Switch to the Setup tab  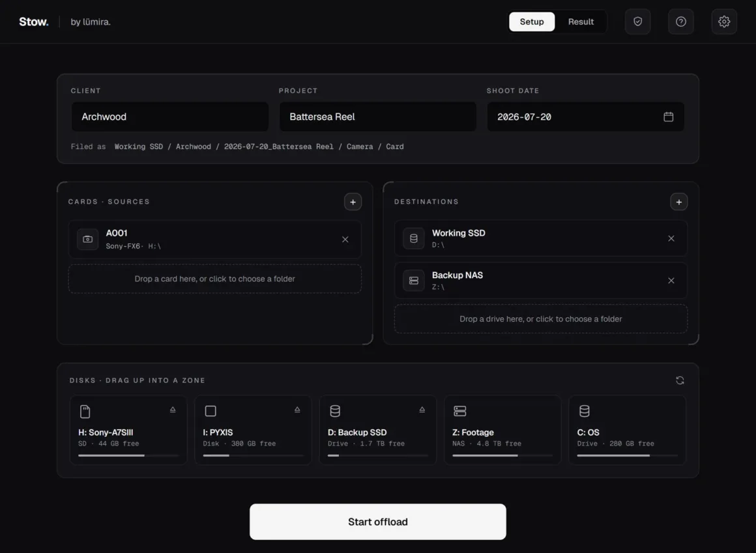tap(532, 21)
